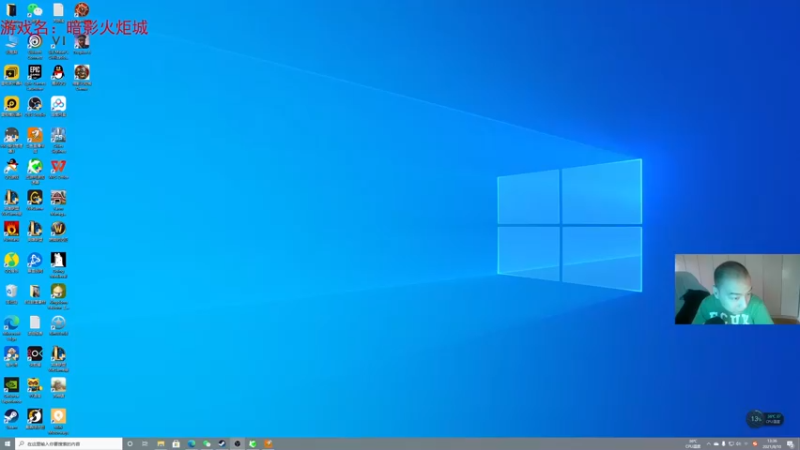Select the black-and-white Galaxy game icon
The width and height of the screenshot is (800, 450).
pyautogui.click(x=58, y=260)
